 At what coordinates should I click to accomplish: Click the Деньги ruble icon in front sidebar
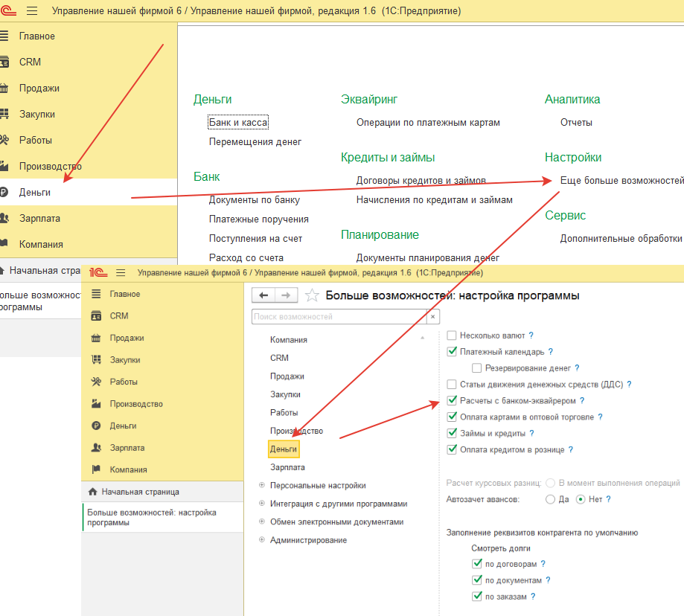pyautogui.click(x=96, y=426)
